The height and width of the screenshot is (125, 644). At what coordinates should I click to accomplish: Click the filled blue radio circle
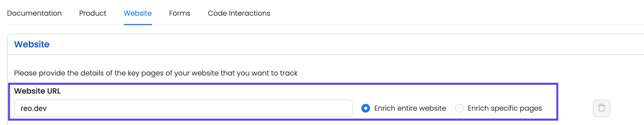[366, 108]
